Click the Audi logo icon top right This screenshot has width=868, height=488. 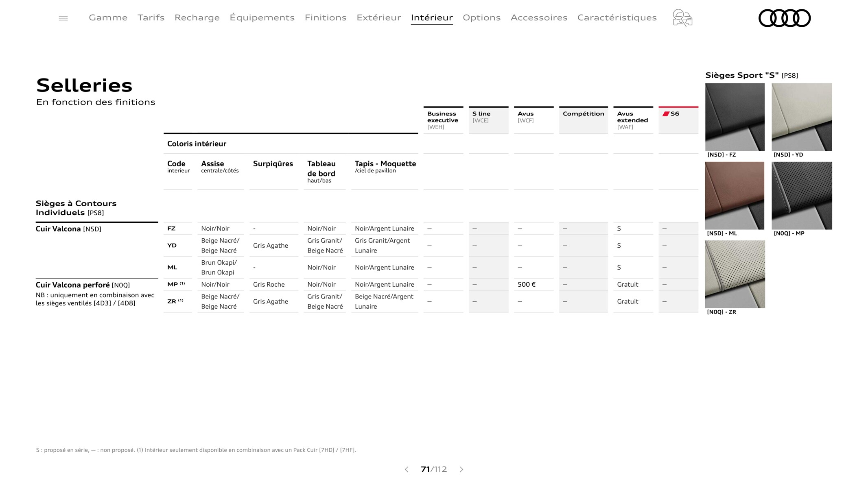tap(785, 18)
